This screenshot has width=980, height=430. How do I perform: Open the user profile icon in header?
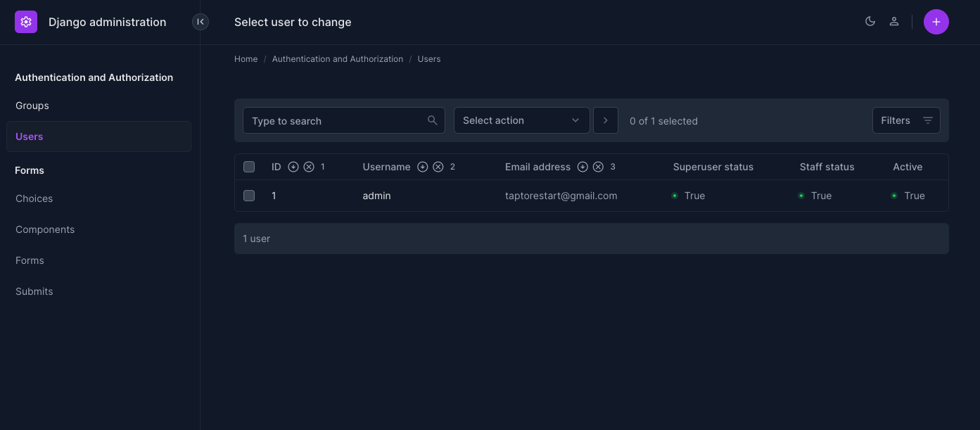point(894,22)
